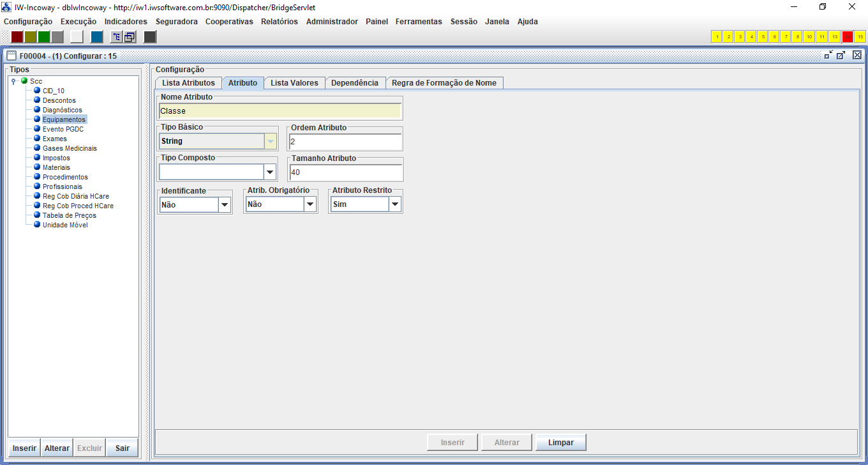Switch to the Lista Valores tab
This screenshot has width=868, height=465.
pos(294,83)
